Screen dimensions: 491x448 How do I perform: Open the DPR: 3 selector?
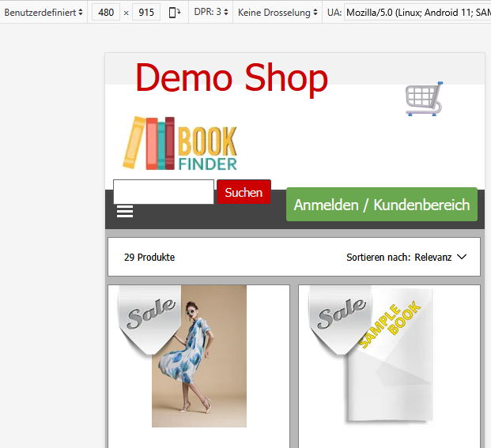(211, 12)
